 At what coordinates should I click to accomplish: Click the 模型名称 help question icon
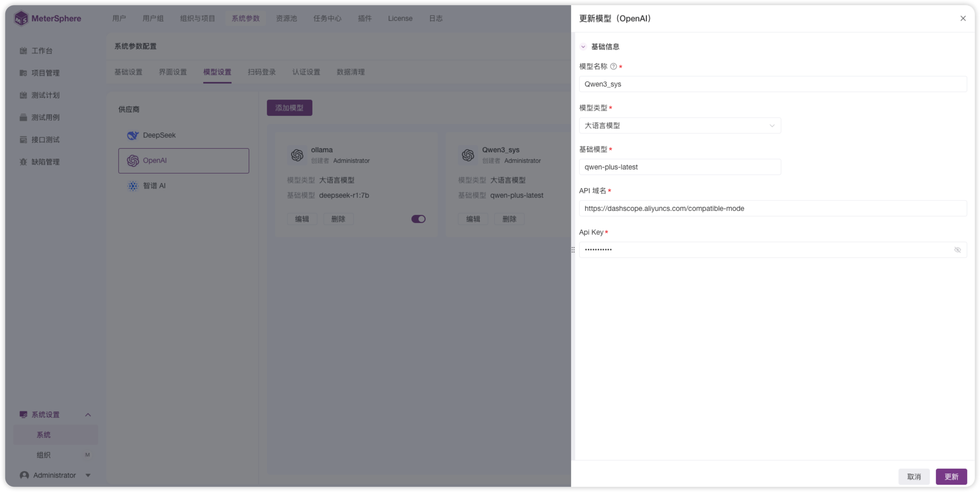tap(614, 66)
